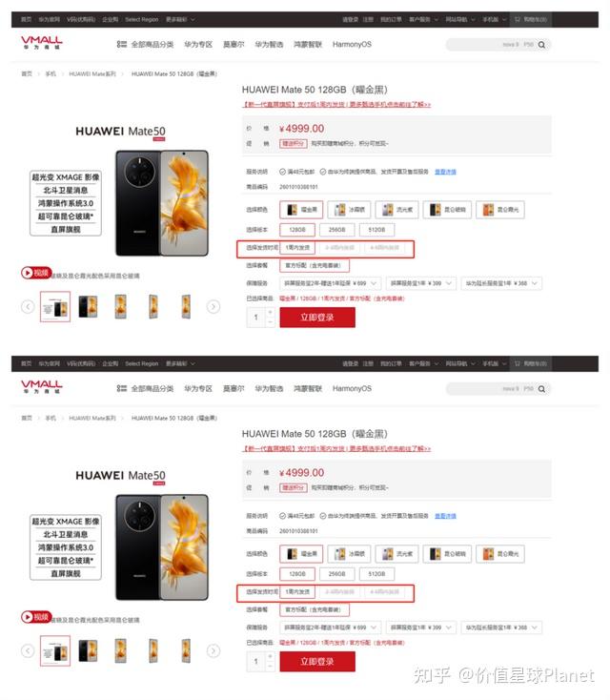Select 256GB version in the upper page

click(336, 230)
